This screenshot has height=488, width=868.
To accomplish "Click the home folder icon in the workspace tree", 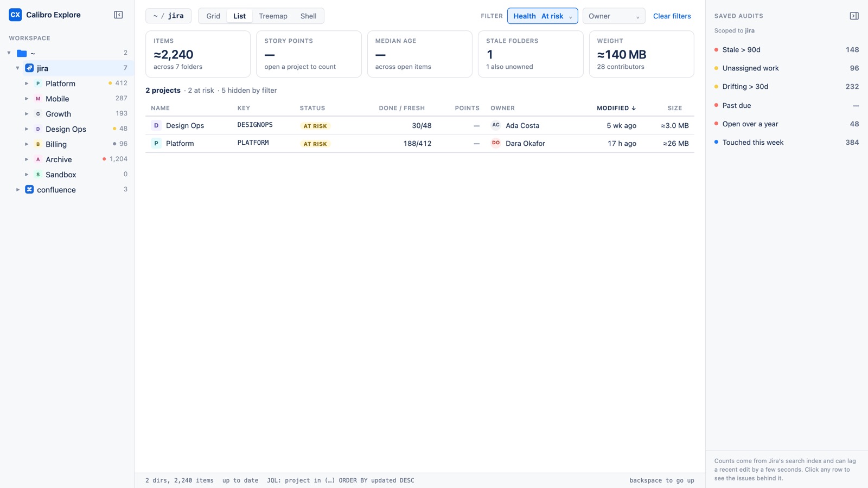I will point(22,53).
